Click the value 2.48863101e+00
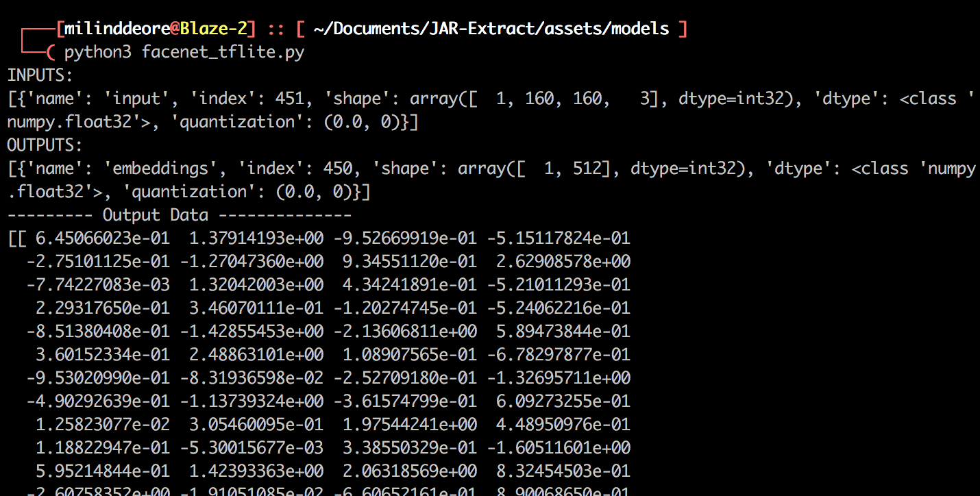 click(256, 355)
